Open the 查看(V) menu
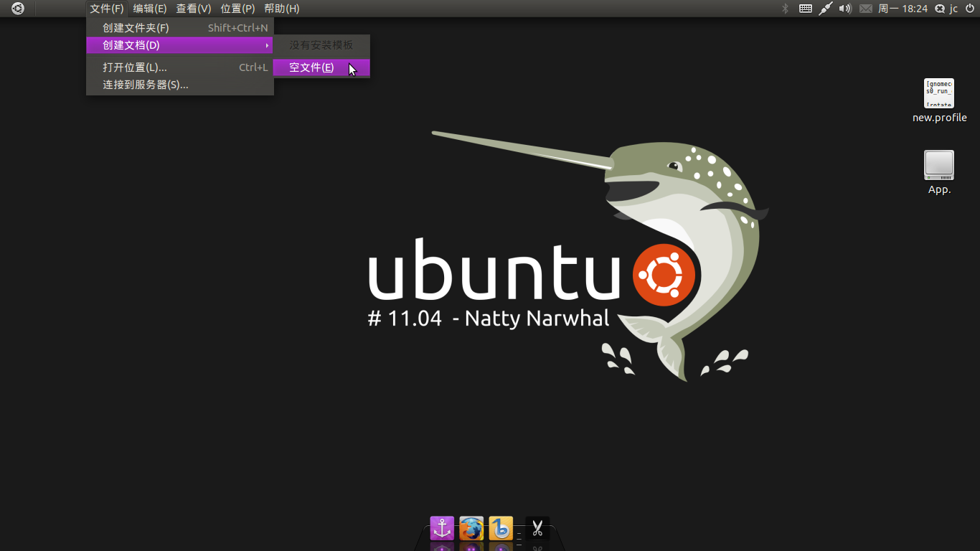Viewport: 980px width, 551px height. (194, 9)
